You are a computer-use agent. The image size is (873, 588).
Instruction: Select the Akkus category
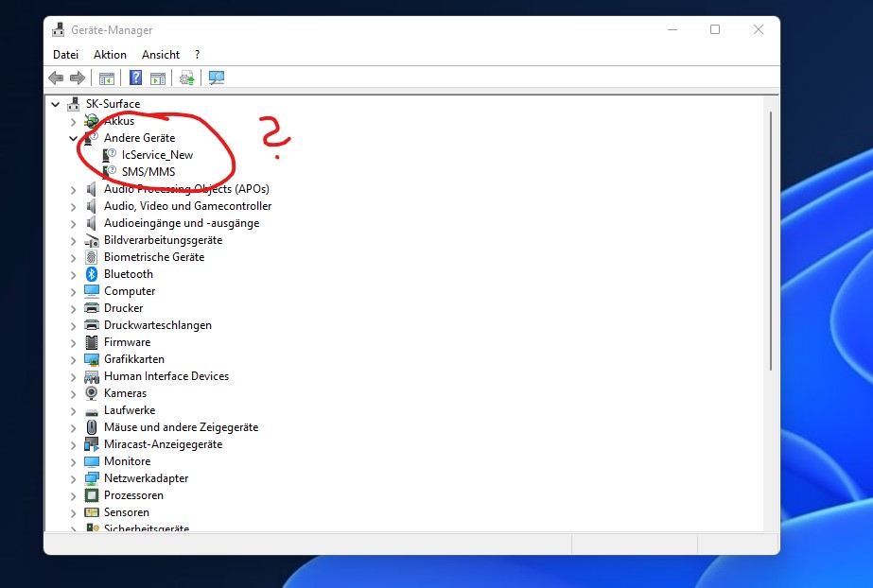click(x=118, y=121)
